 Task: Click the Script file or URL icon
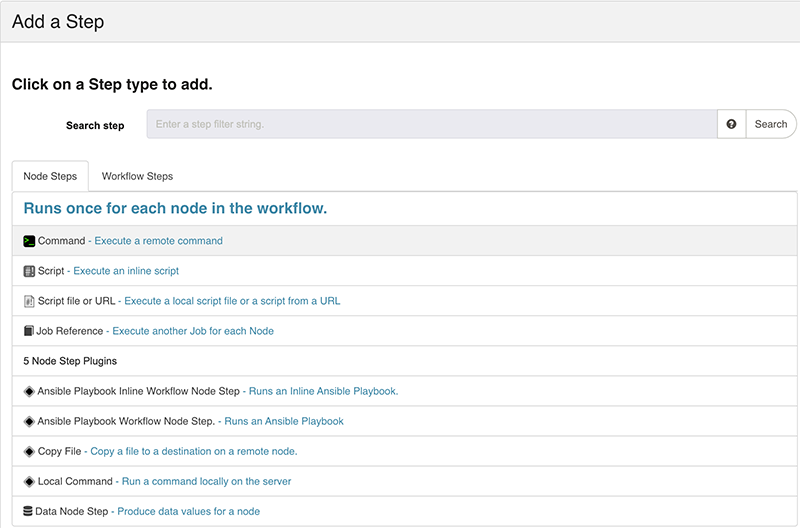click(29, 301)
